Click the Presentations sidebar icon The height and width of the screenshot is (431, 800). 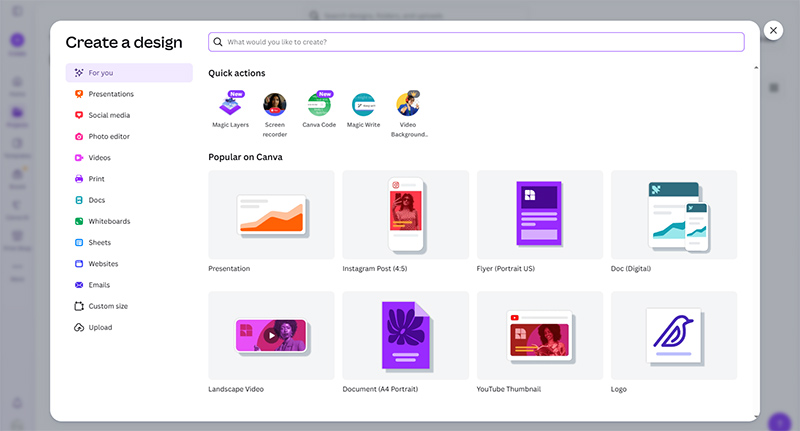(x=79, y=94)
